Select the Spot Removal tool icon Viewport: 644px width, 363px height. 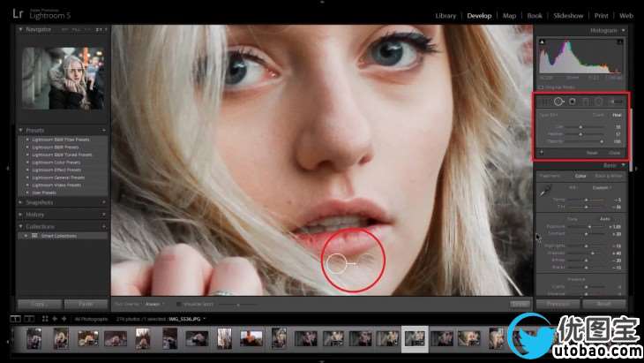(x=558, y=101)
